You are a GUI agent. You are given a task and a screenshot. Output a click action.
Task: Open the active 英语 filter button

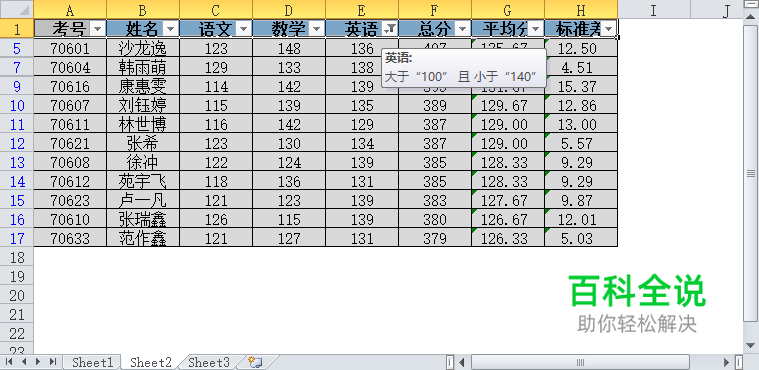tap(390, 29)
